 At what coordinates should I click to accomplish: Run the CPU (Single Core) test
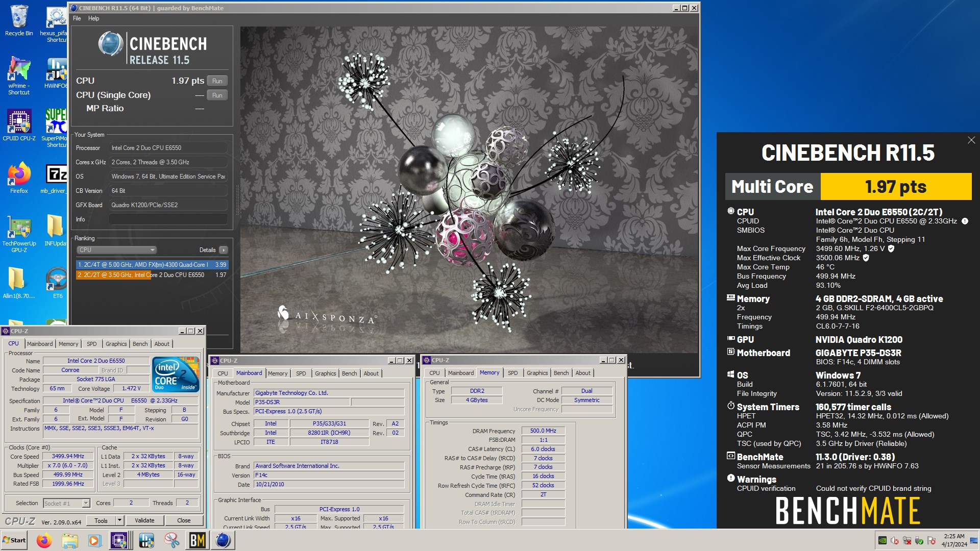tap(217, 95)
